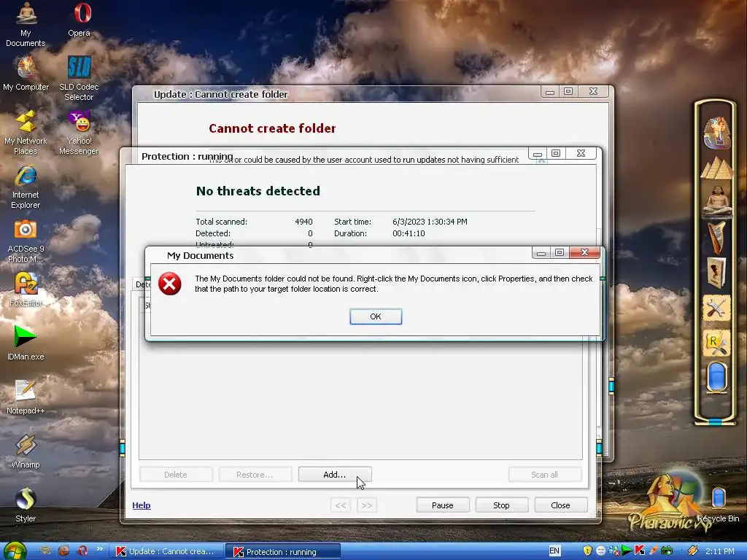
Task: Expand quick launch chevron on taskbar
Action: [99, 549]
